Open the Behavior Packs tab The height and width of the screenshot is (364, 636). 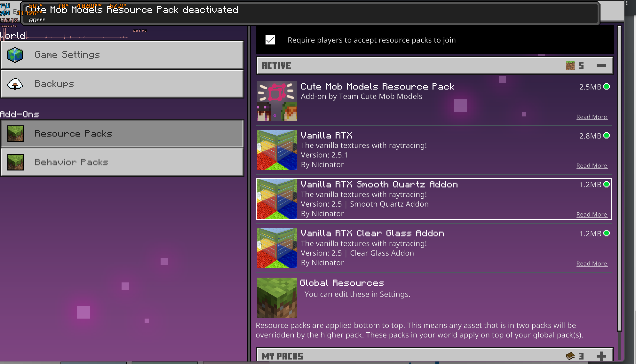(122, 162)
